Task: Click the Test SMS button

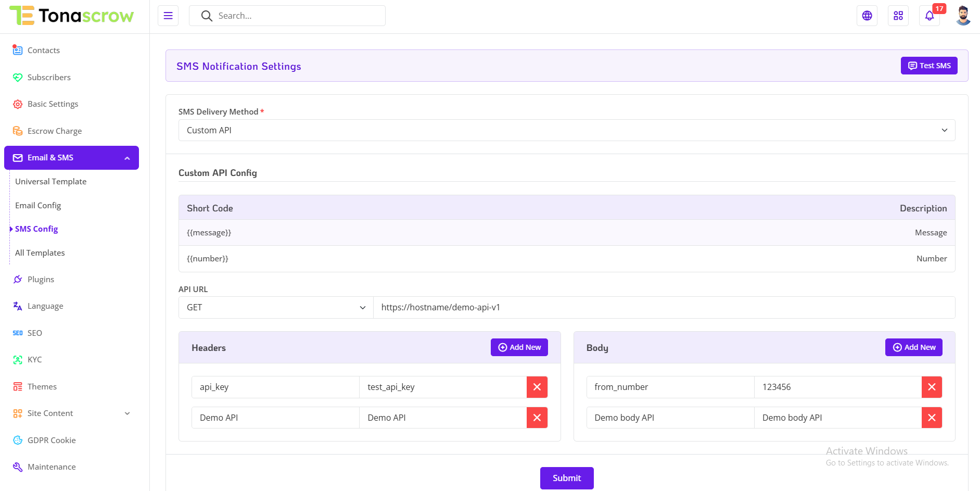Action: (x=929, y=66)
